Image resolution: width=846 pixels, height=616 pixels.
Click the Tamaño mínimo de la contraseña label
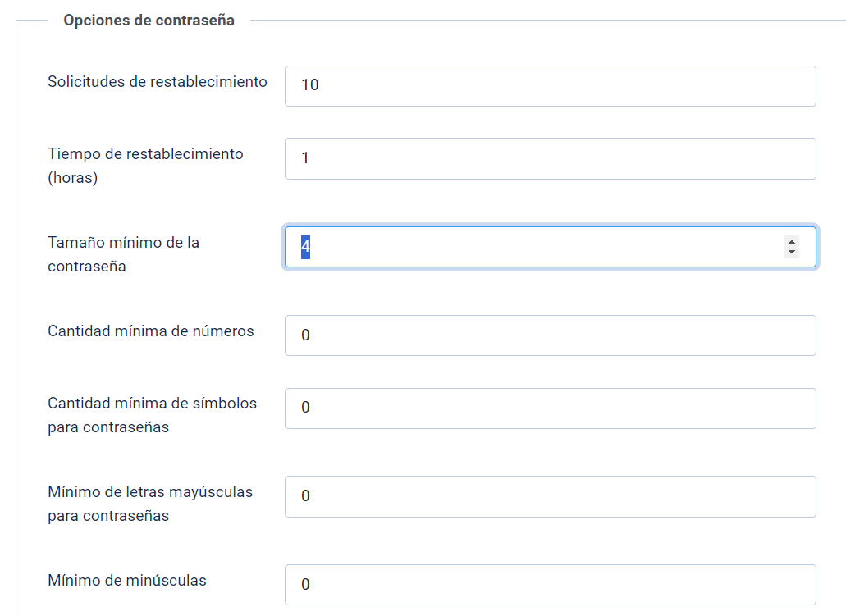[124, 254]
